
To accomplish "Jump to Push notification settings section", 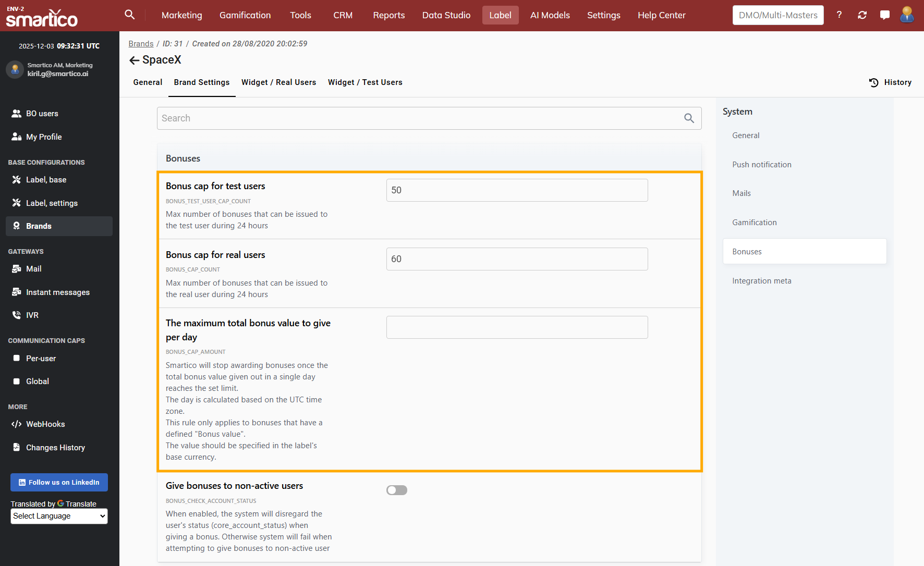I will coord(761,165).
